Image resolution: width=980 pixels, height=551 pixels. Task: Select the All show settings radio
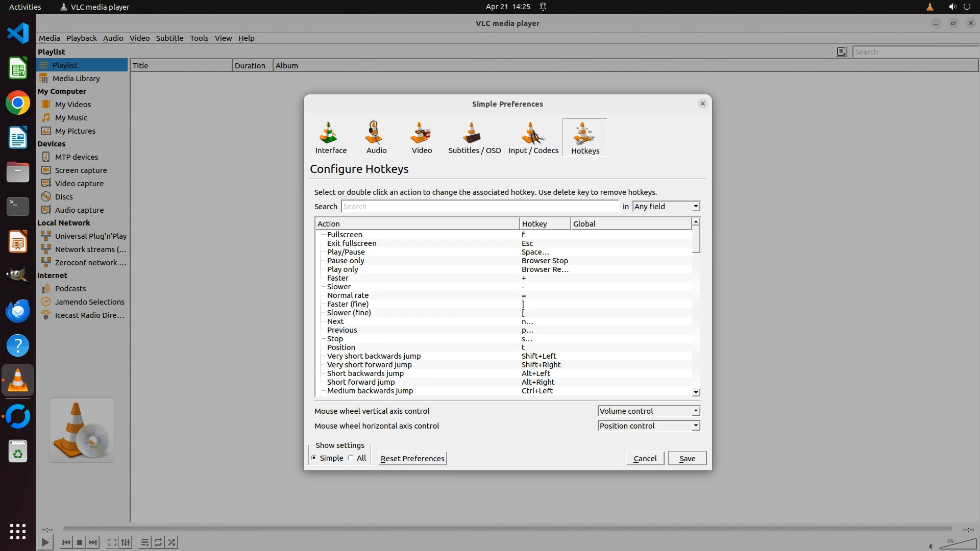pyautogui.click(x=351, y=458)
